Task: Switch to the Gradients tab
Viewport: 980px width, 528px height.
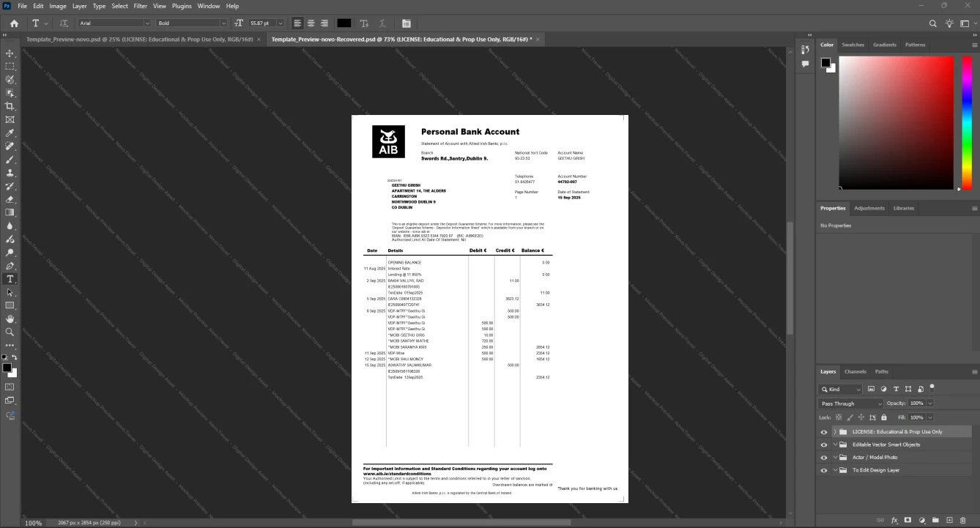Action: [x=885, y=45]
